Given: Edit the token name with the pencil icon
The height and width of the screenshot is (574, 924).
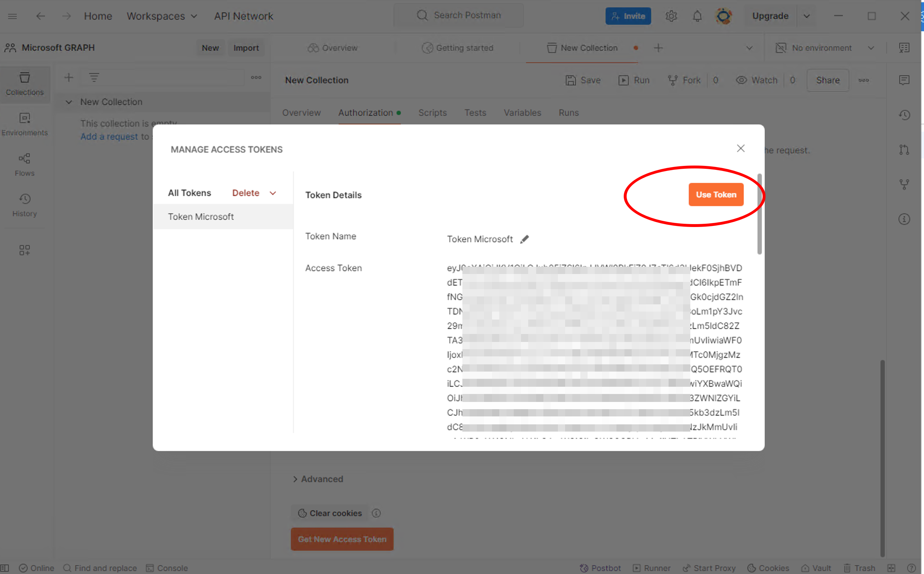Looking at the screenshot, I should [x=524, y=239].
